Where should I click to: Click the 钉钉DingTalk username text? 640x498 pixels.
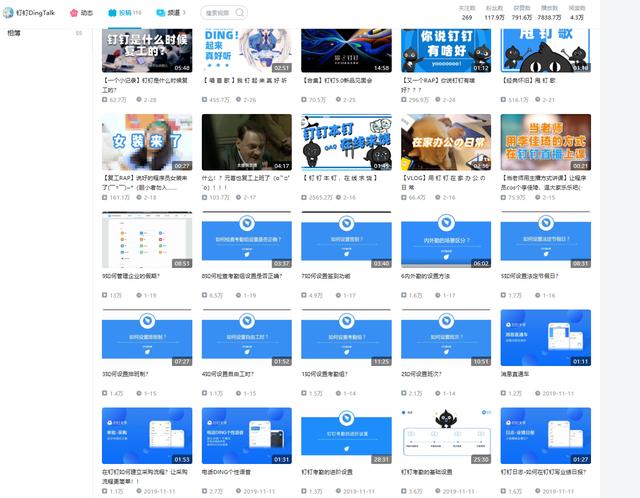coord(36,13)
